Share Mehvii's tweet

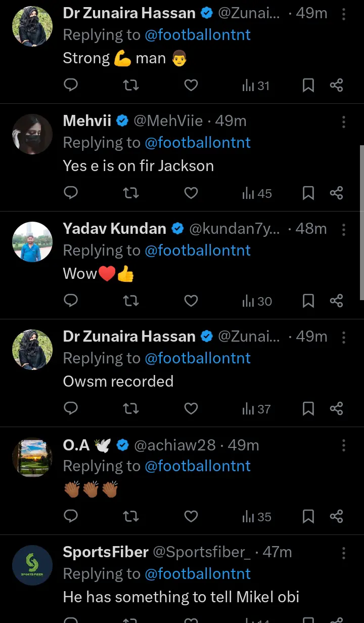336,193
